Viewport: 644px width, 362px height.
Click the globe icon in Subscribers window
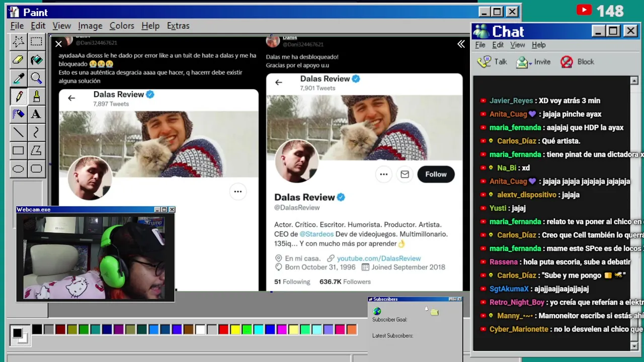click(x=377, y=311)
